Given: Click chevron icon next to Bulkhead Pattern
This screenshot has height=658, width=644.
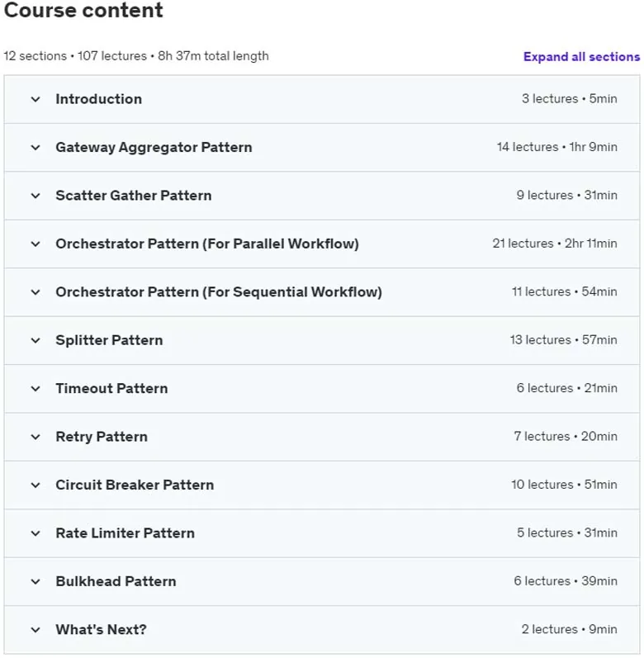Looking at the screenshot, I should 36,582.
